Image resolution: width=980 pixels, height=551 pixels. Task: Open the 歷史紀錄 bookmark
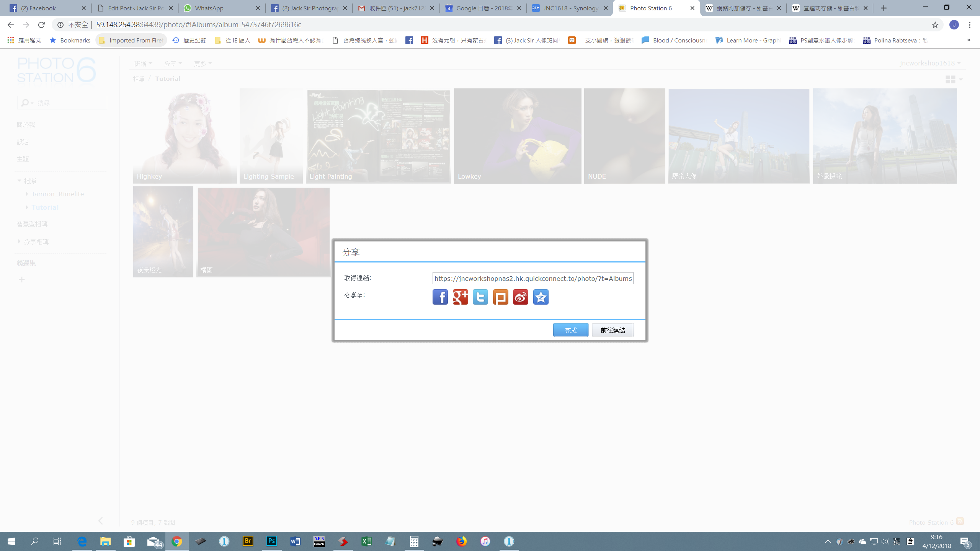click(189, 40)
